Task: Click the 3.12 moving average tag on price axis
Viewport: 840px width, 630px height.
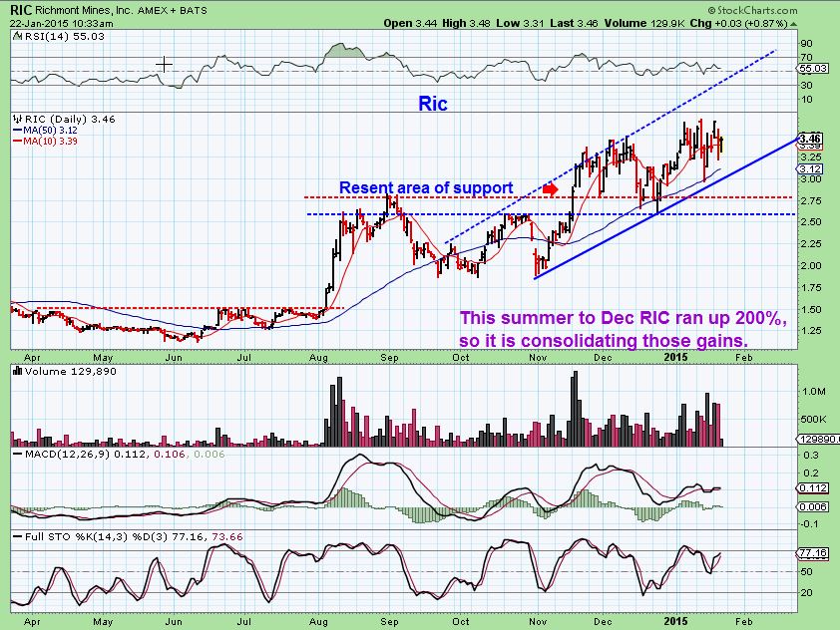Action: click(x=810, y=169)
